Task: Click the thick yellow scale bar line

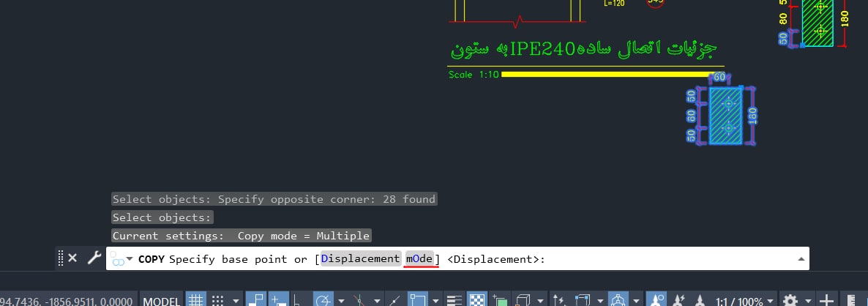Action: [606, 74]
